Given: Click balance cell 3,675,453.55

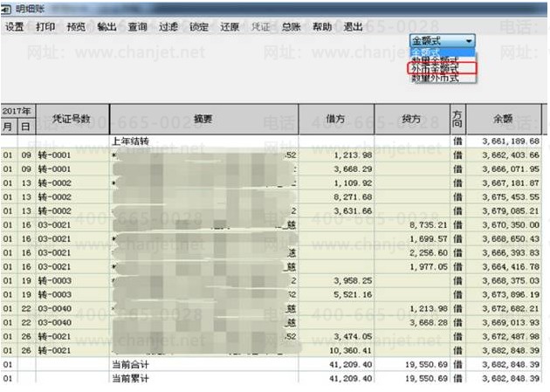Looking at the screenshot, I should point(511,197).
